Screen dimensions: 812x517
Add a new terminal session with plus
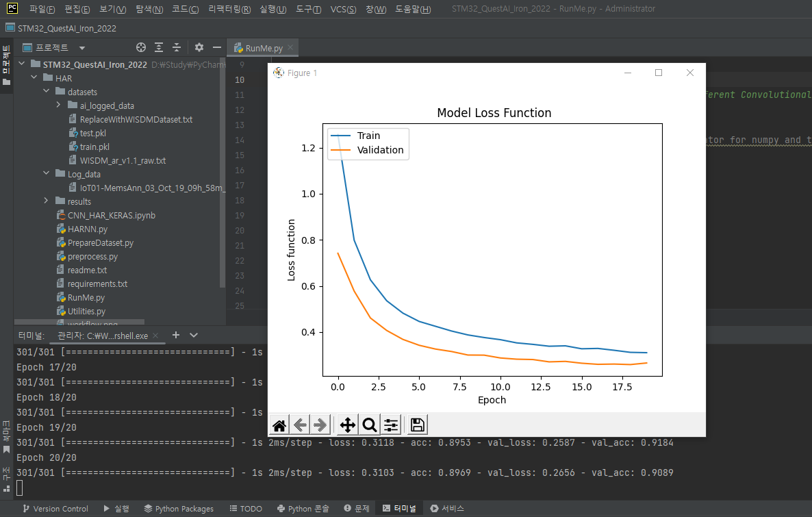point(176,335)
